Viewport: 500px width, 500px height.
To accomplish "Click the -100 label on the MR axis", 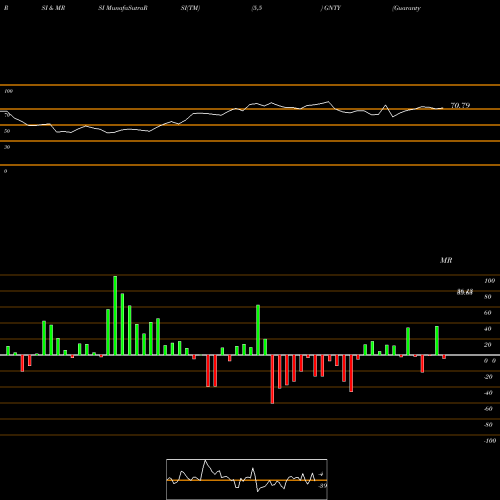I will [x=490, y=441].
